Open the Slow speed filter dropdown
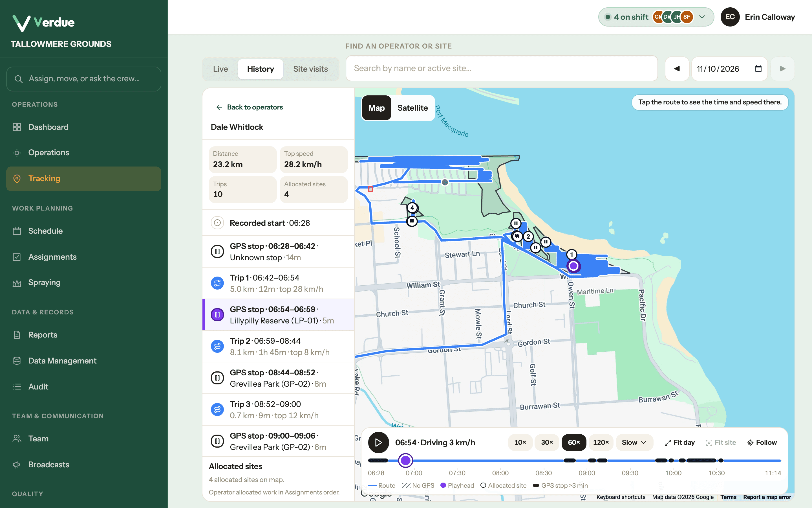 [634, 443]
